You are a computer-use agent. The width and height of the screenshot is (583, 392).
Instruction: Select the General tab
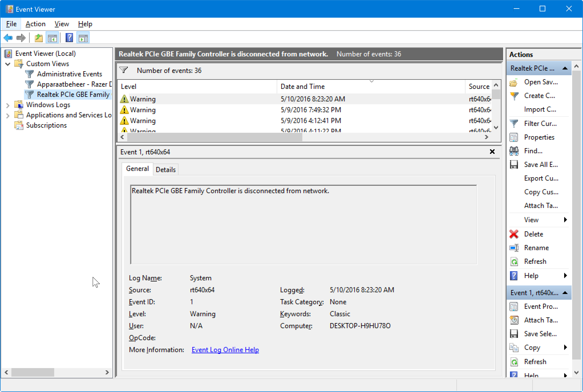pyautogui.click(x=137, y=169)
